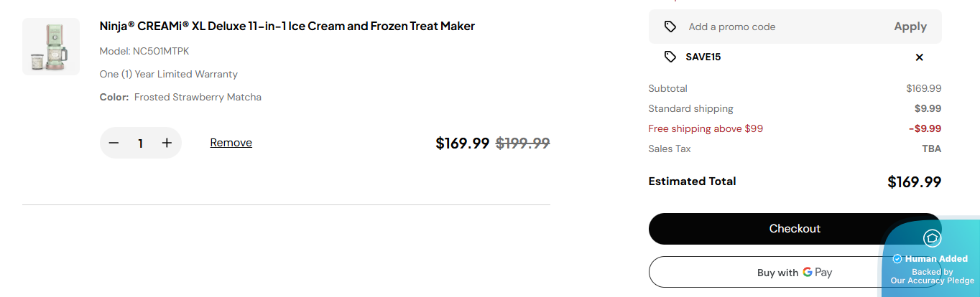The image size is (980, 297).
Task: Apply the promo code
Action: (910, 27)
